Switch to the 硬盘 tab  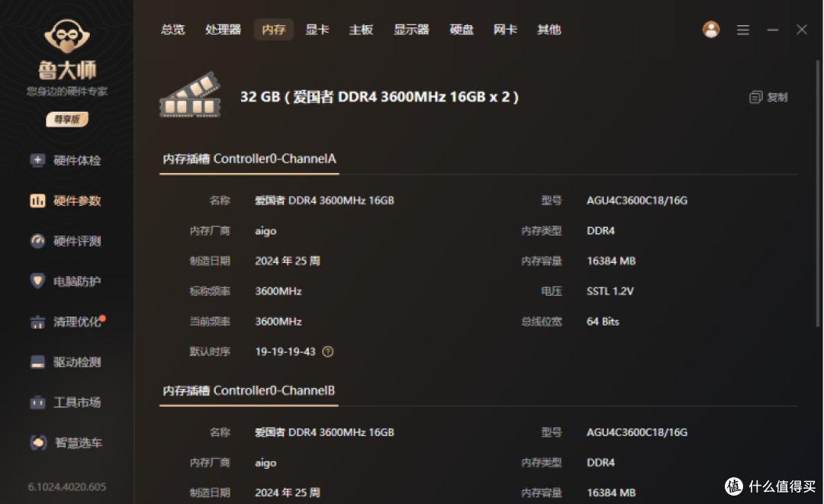(x=461, y=29)
